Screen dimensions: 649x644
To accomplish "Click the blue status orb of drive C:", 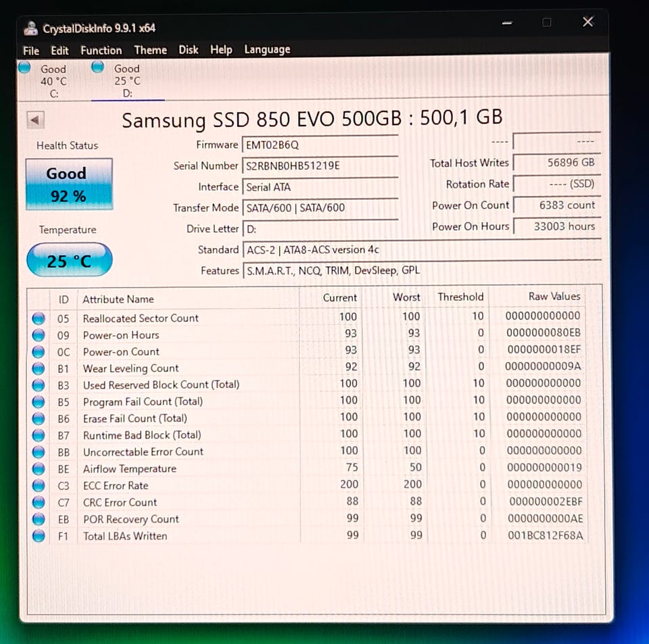I will 25,67.
